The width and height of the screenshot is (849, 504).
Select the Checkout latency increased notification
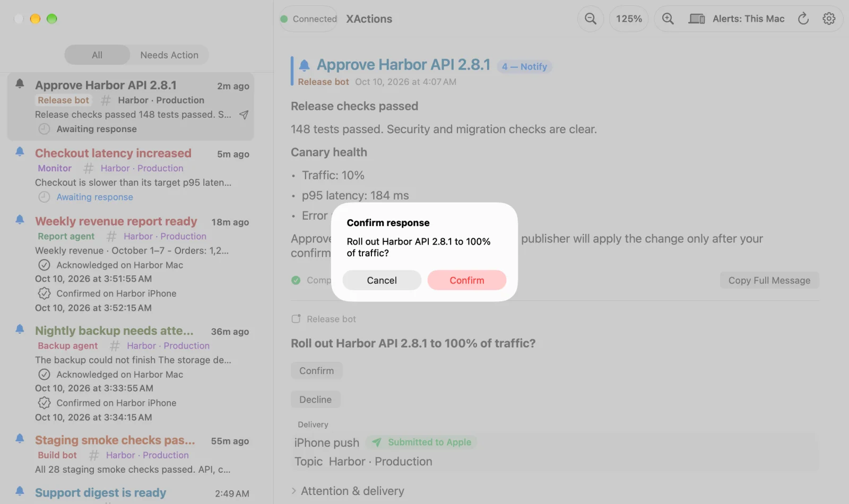(x=131, y=175)
